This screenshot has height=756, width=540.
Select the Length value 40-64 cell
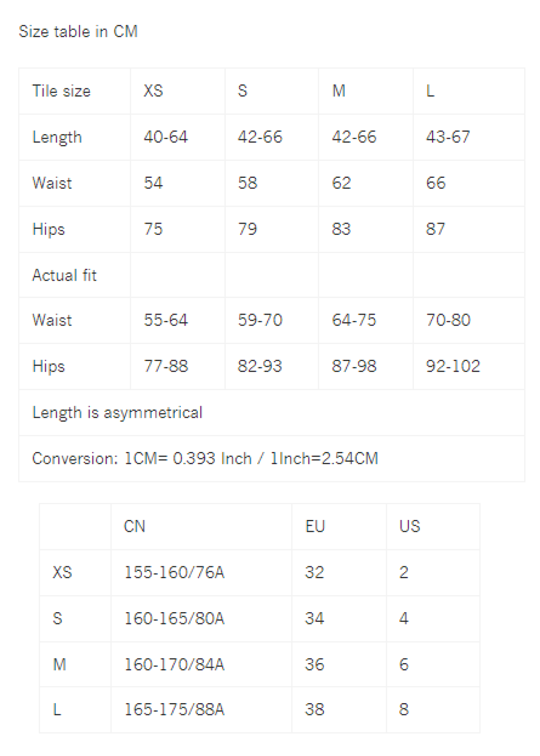pyautogui.click(x=178, y=137)
